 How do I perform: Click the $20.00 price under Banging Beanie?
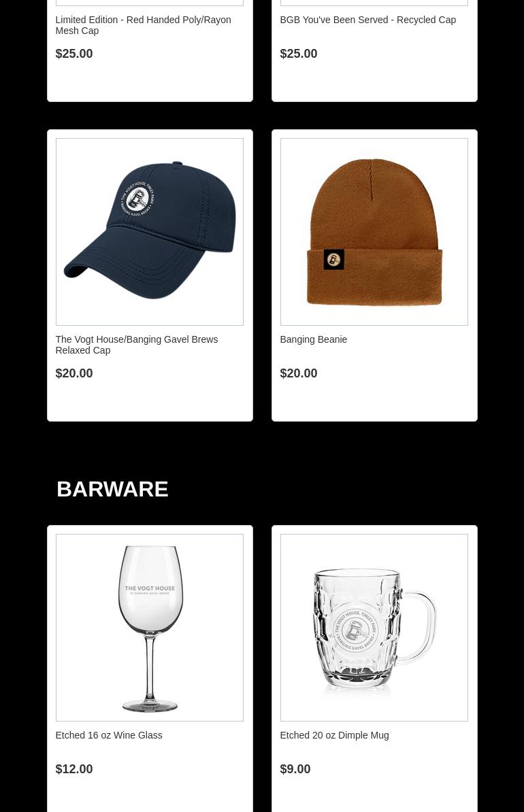pyautogui.click(x=298, y=373)
